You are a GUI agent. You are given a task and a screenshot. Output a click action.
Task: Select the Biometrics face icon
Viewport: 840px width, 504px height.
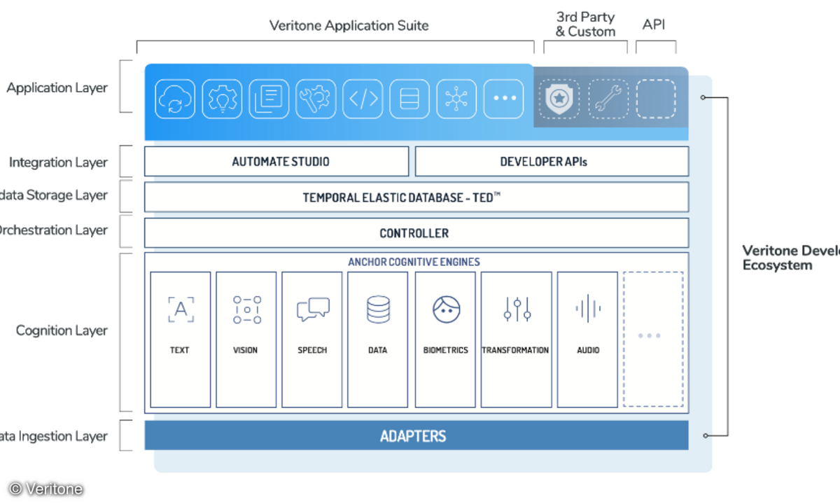[x=446, y=309]
